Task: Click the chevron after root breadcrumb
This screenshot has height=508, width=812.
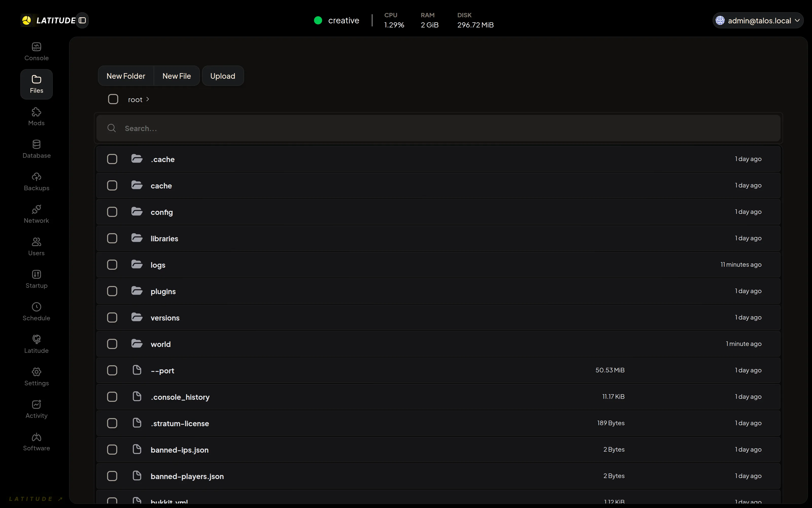Action: point(148,99)
